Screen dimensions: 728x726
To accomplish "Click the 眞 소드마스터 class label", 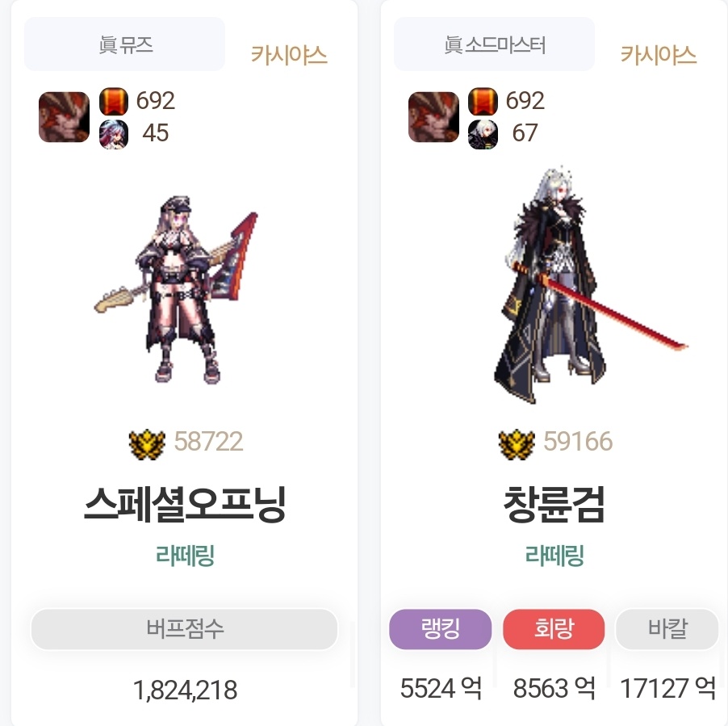I will [x=494, y=44].
